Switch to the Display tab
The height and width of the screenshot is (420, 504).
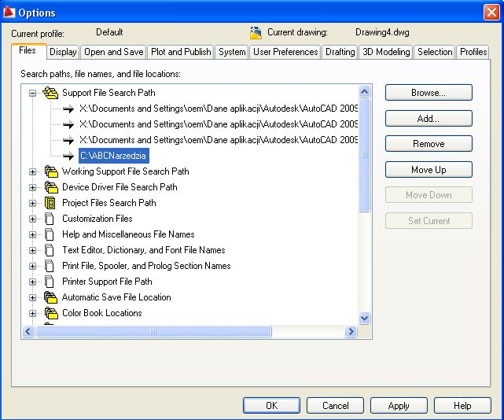(x=63, y=52)
